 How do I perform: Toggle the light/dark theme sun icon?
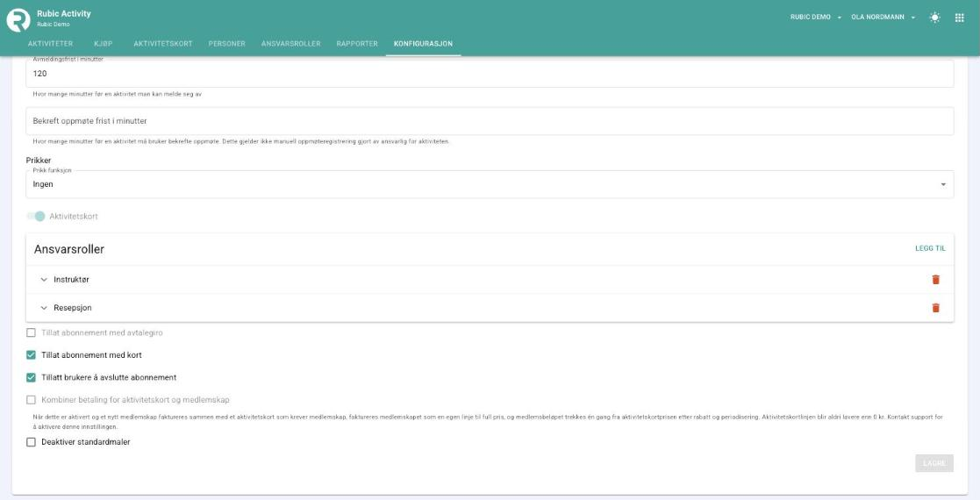(x=934, y=18)
